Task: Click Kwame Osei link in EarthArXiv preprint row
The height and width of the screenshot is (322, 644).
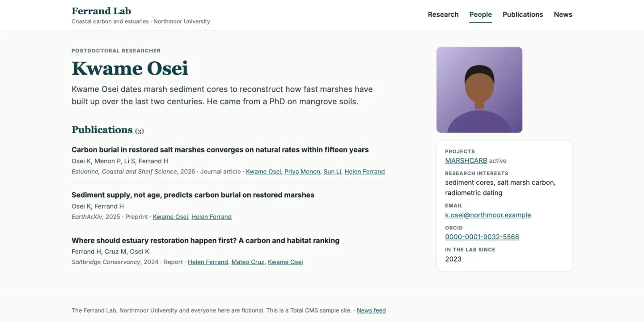Action: [170, 217]
